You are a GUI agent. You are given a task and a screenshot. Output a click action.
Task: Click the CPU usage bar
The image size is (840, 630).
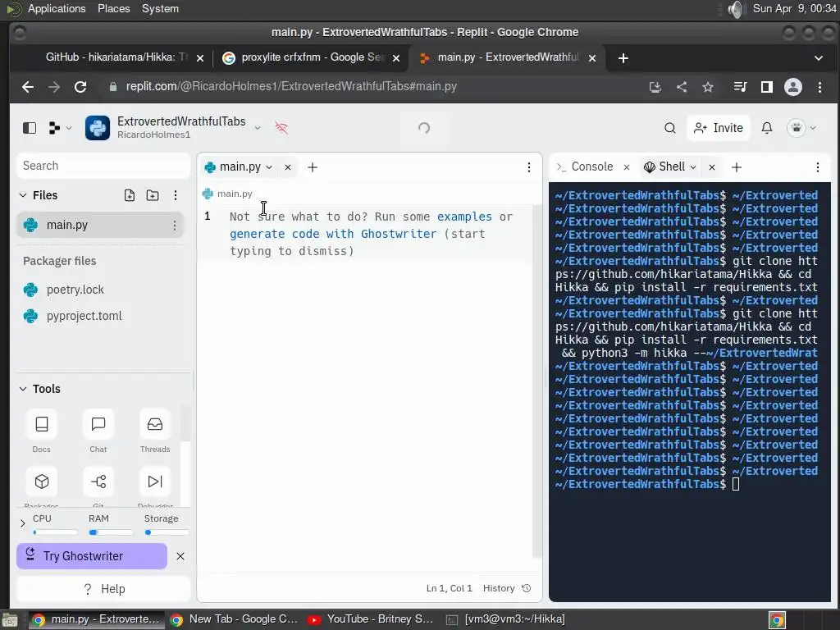(55, 532)
